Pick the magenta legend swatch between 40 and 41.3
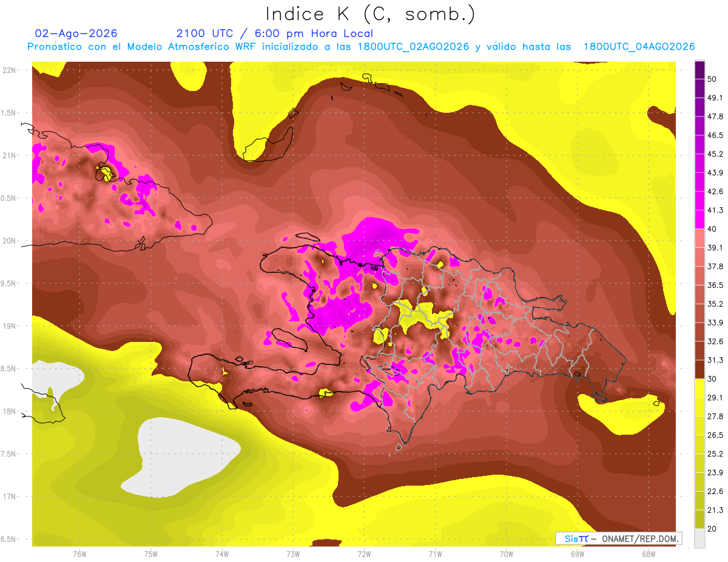This screenshot has width=728, height=562. click(699, 219)
